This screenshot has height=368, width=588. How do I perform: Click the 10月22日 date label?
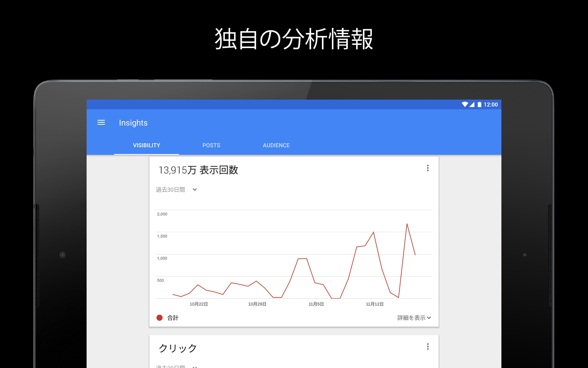198,304
